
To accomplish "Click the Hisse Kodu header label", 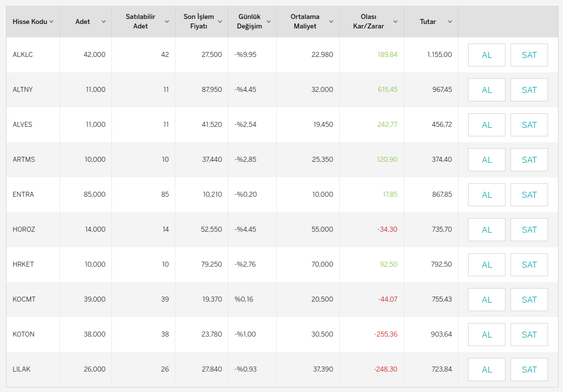I will click(30, 21).
